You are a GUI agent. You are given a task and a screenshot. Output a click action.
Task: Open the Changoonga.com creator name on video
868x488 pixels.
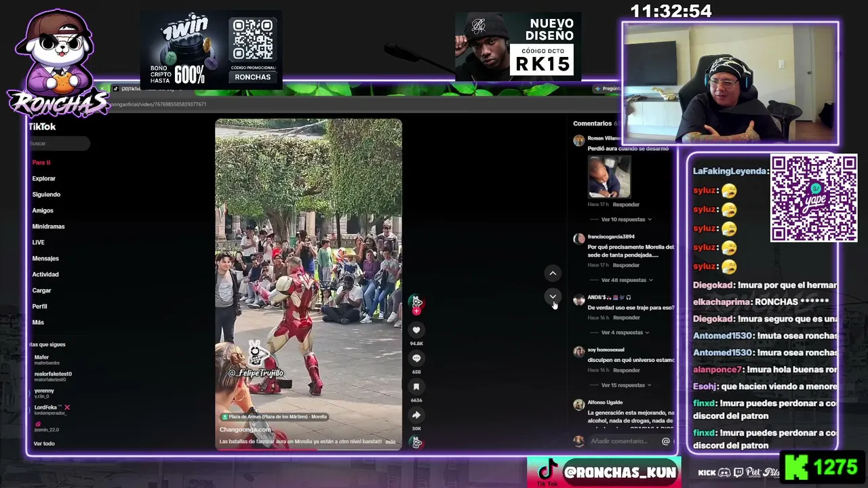[x=245, y=430]
